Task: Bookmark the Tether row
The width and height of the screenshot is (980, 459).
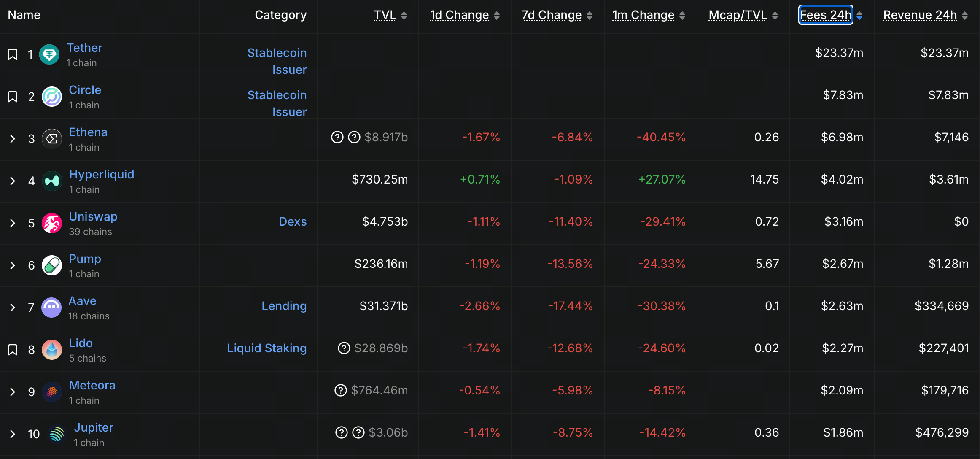Action: click(13, 54)
